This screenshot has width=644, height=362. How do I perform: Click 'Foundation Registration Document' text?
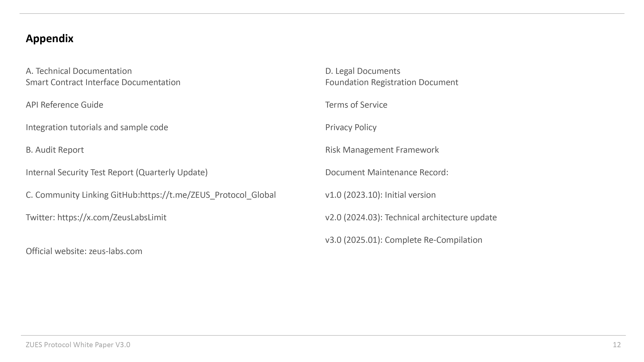tap(392, 82)
